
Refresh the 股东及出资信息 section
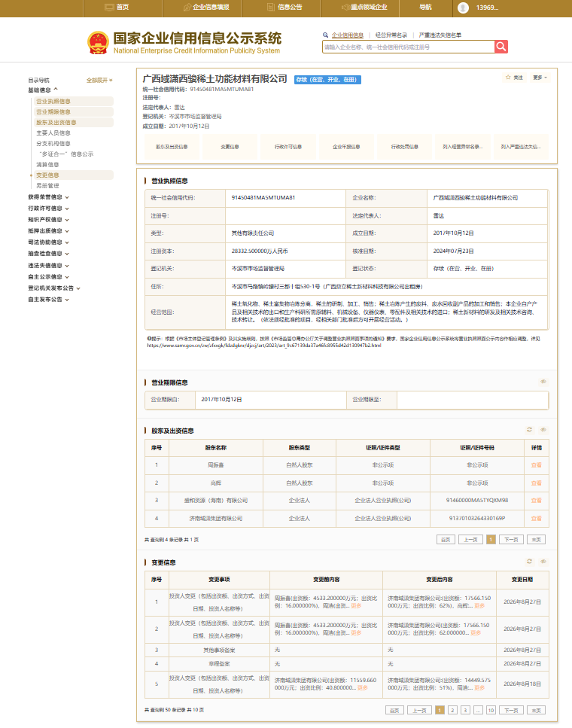tap(529, 430)
